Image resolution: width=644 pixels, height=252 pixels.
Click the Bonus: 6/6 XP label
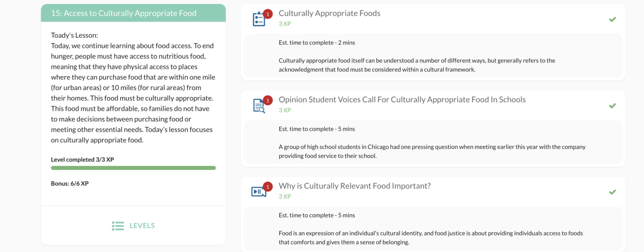(x=70, y=184)
